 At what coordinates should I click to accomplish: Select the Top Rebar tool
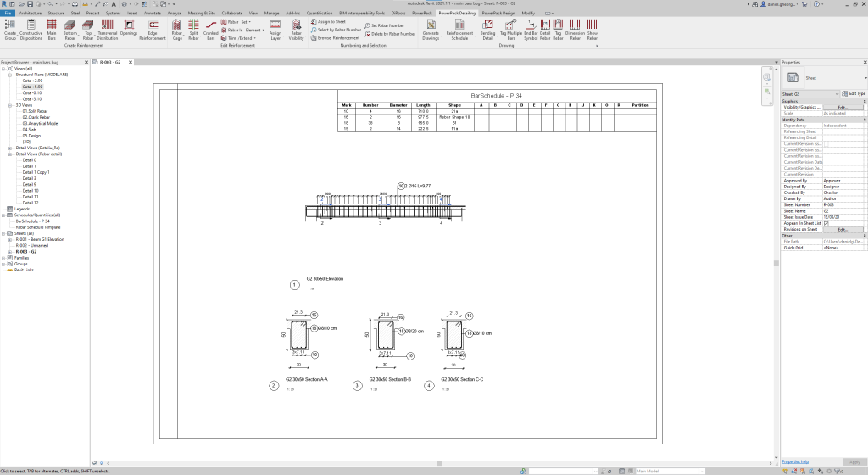88,30
